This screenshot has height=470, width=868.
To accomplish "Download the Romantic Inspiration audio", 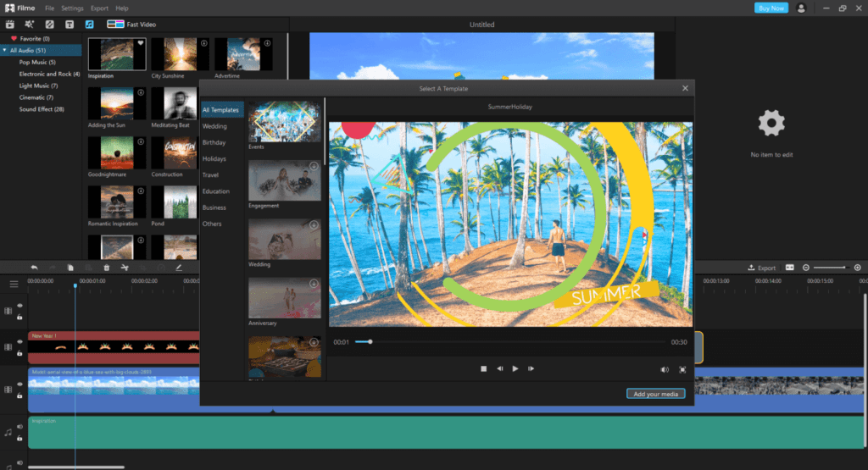I will click(142, 191).
